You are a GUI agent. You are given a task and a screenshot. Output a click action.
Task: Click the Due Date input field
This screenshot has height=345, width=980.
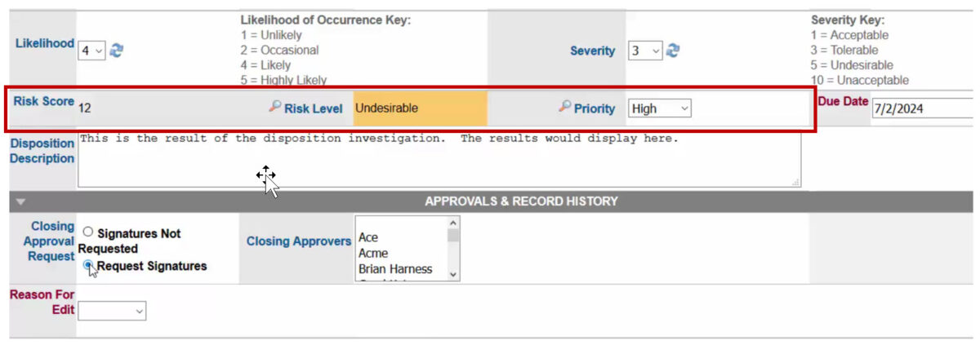click(x=921, y=108)
